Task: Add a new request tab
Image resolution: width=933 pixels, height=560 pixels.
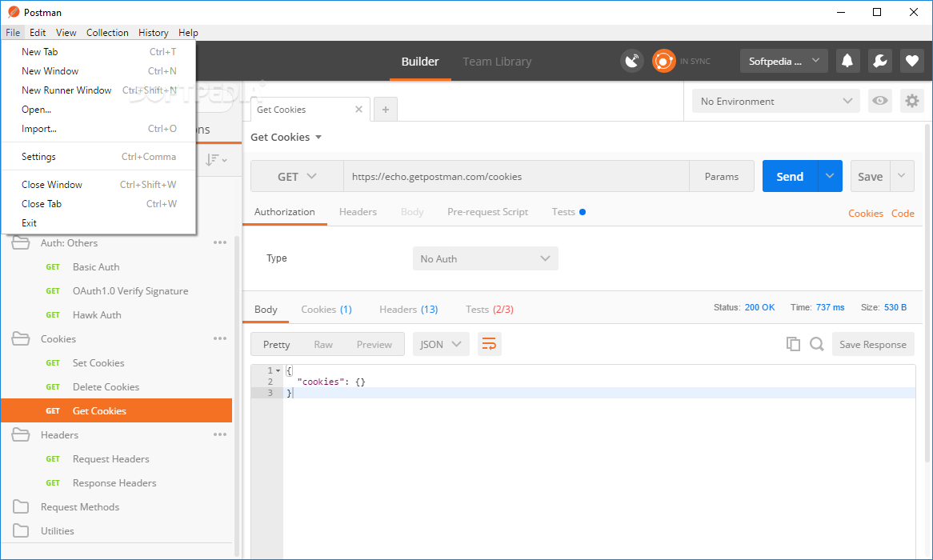Action: [x=386, y=110]
